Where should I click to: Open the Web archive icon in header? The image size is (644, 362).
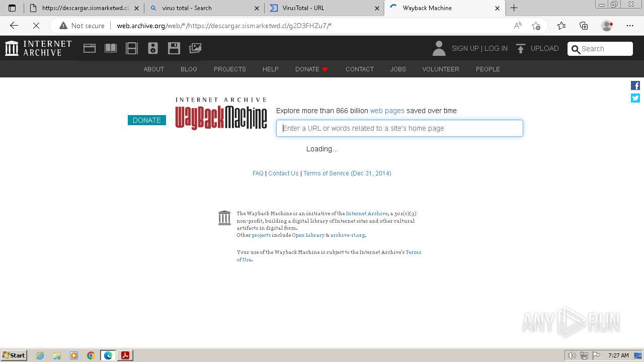coord(90,48)
